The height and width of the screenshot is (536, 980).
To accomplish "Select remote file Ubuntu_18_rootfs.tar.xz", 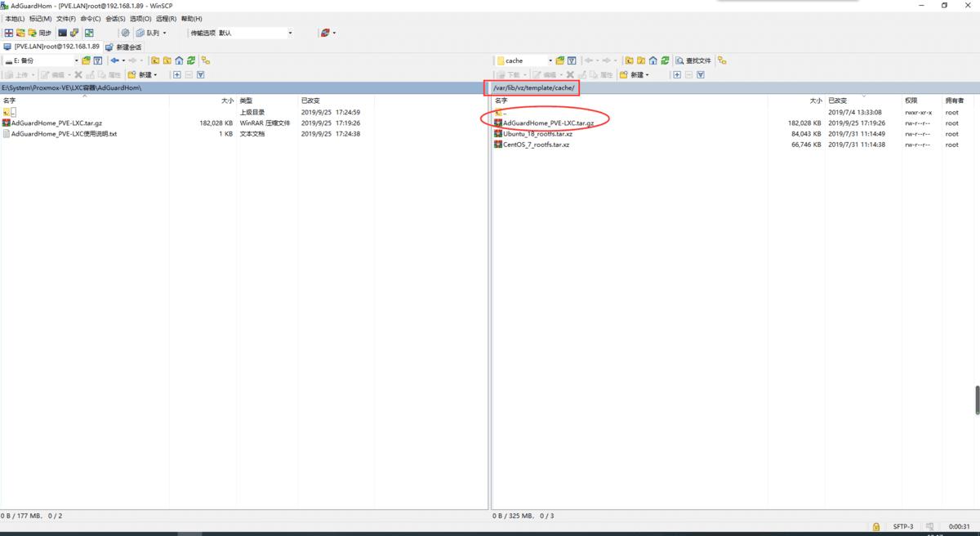I will 532,133.
